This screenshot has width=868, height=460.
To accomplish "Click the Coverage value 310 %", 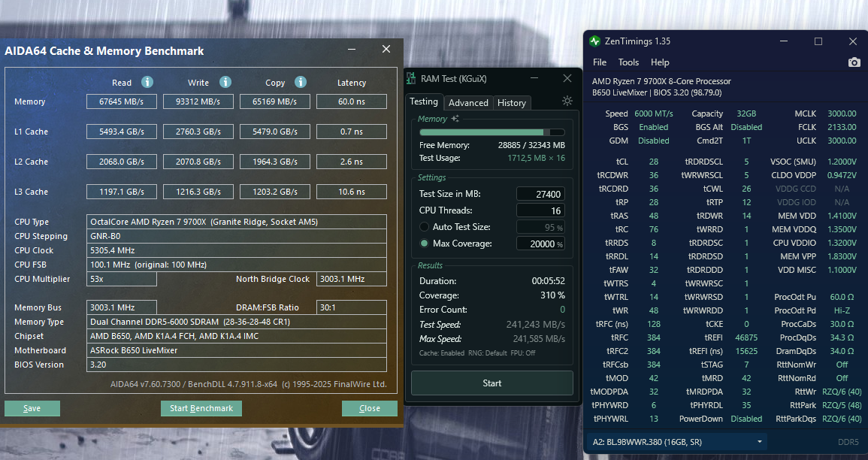I will [552, 295].
